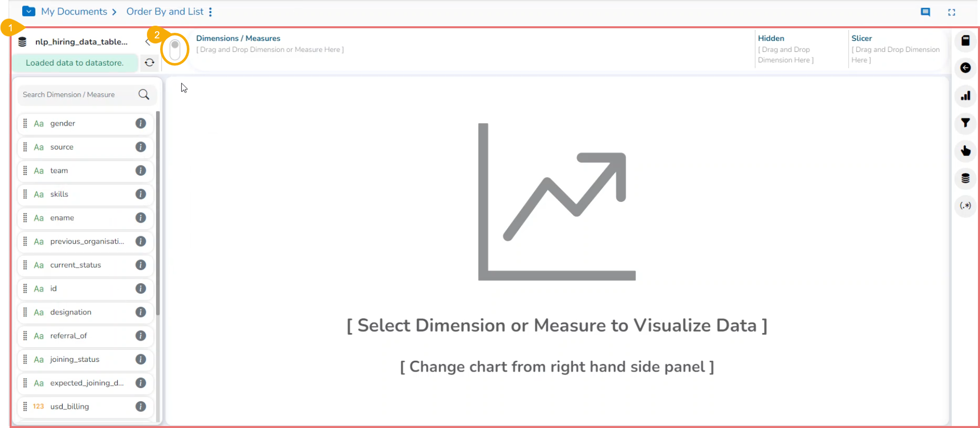Image resolution: width=980 pixels, height=428 pixels.
Task: Click the regex (.*) icon
Action: (x=965, y=205)
